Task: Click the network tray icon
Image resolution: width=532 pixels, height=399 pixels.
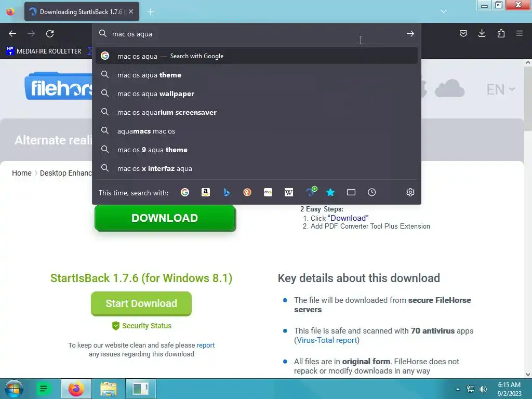Action: (x=471, y=389)
